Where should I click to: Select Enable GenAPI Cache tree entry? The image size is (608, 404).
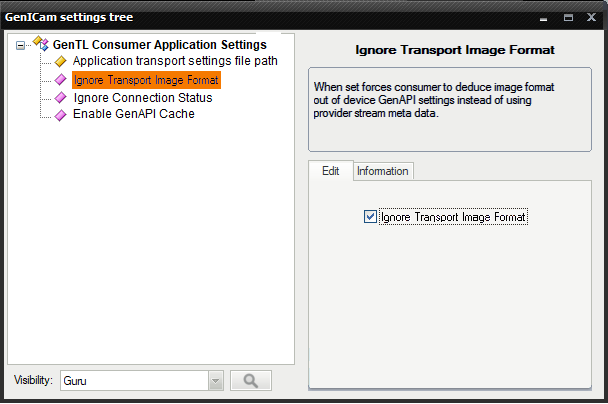coord(133,115)
